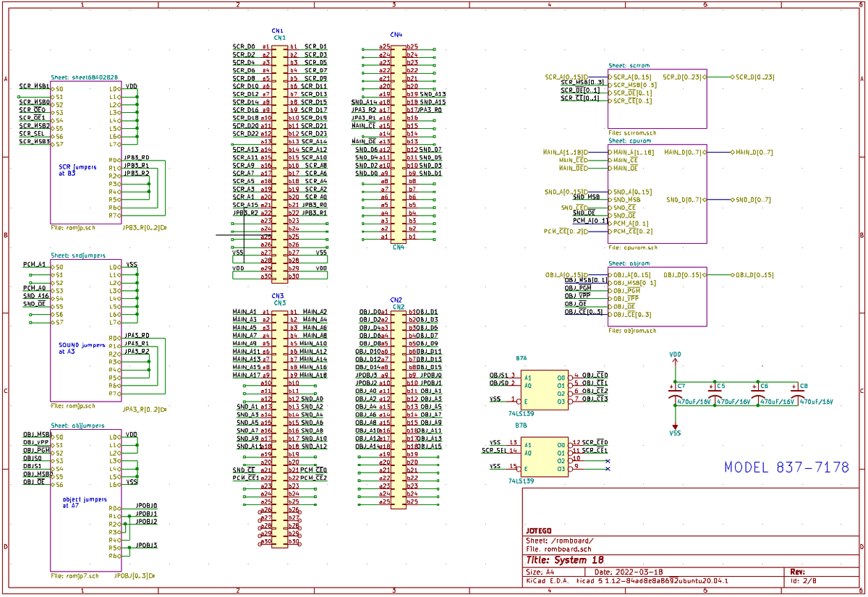Image resolution: width=868 pixels, height=597 pixels.
Task: Click the PCM_CE[0..2] input label left of cpurom
Action: [x=566, y=231]
